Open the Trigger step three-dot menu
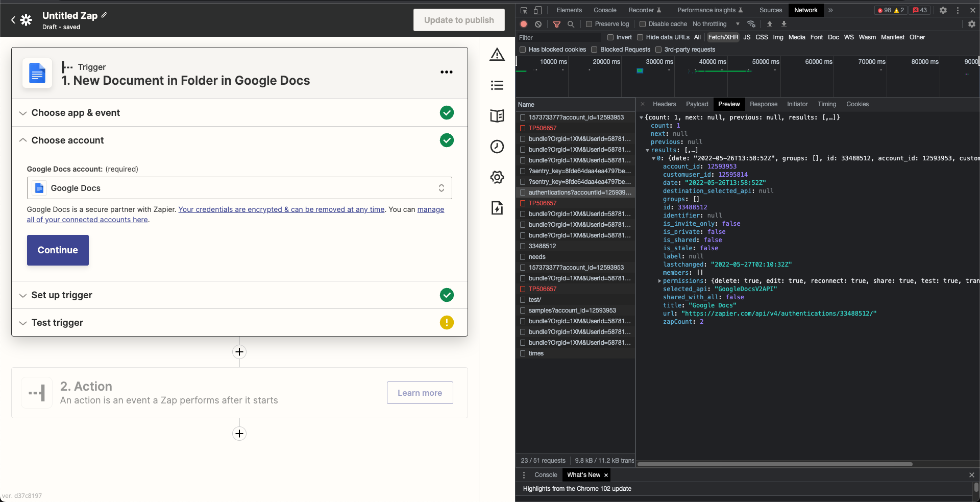This screenshot has width=980, height=502. pos(447,72)
